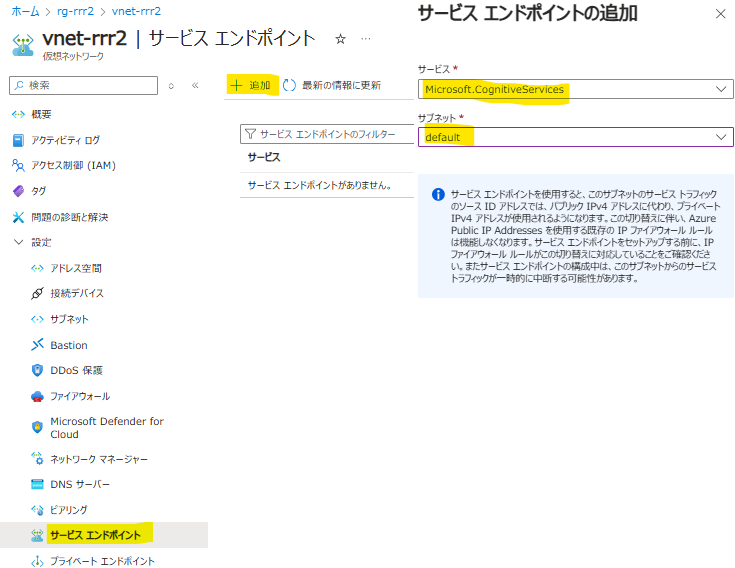Image resolution: width=735 pixels, height=568 pixels.
Task: Click the 接続デバイス plug icon
Action: 37,293
